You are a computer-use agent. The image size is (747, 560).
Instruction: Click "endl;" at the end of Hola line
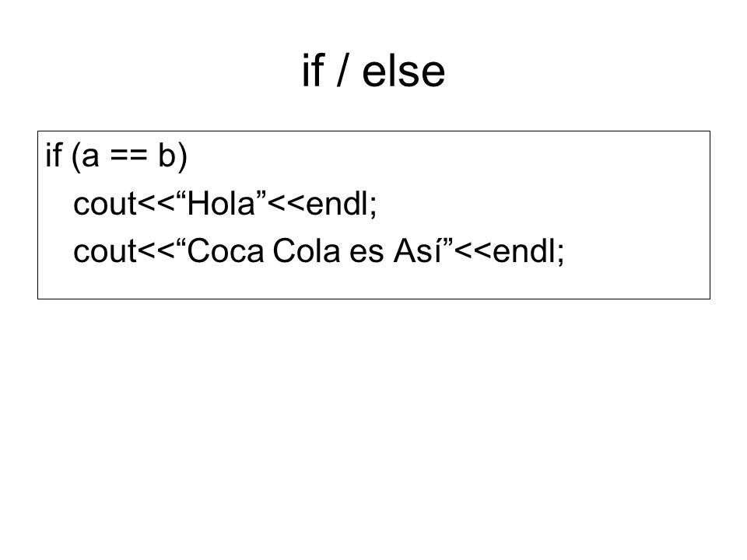tap(341, 204)
